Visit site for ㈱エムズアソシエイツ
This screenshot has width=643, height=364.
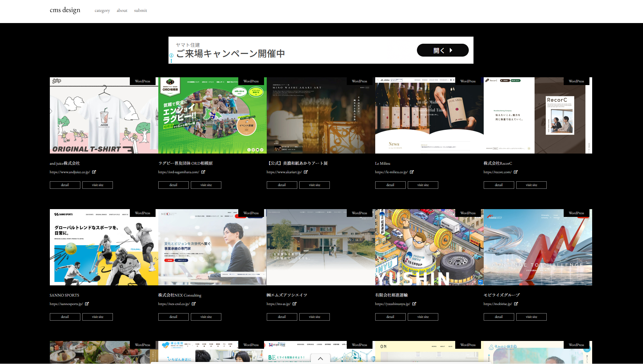coord(315,317)
